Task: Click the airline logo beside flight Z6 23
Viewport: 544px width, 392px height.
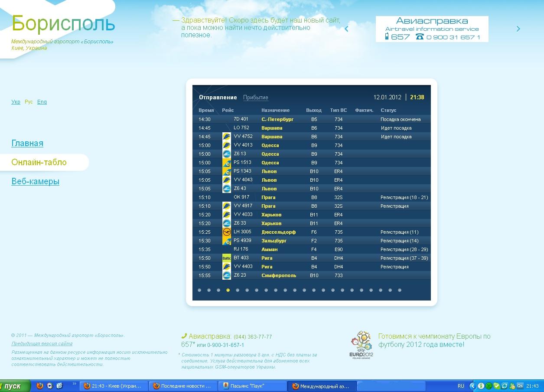Action: (x=226, y=275)
